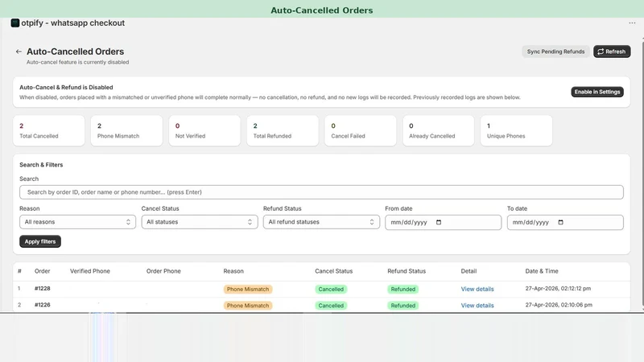Click the From date input field

click(x=444, y=223)
